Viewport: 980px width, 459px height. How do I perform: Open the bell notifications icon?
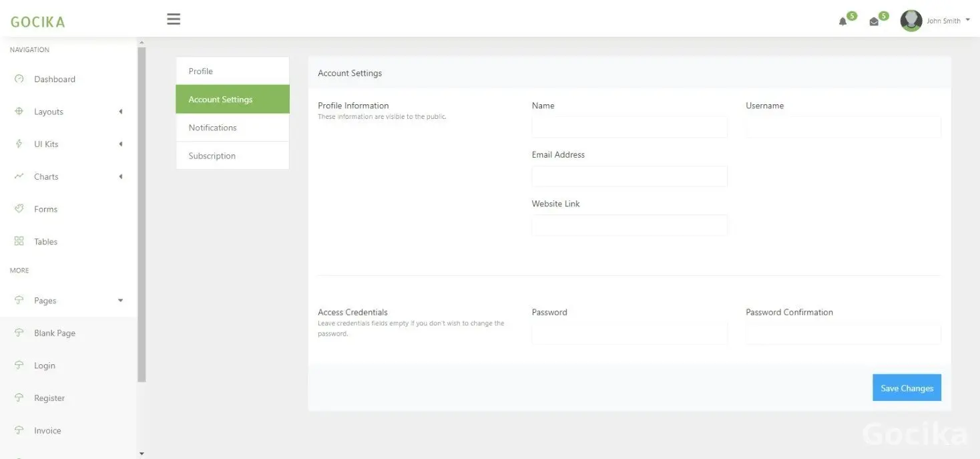[842, 21]
